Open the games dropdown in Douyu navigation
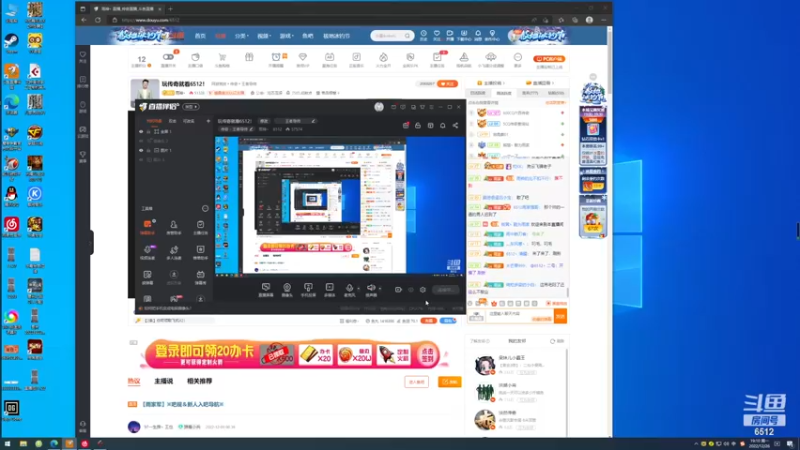Image resolution: width=800 pixels, height=450 pixels. coord(286,36)
